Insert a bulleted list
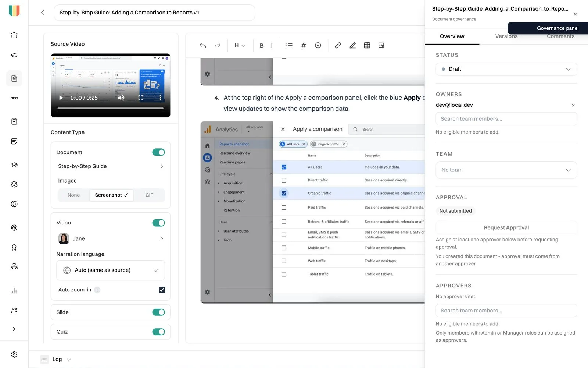The width and height of the screenshot is (588, 368). [x=289, y=45]
